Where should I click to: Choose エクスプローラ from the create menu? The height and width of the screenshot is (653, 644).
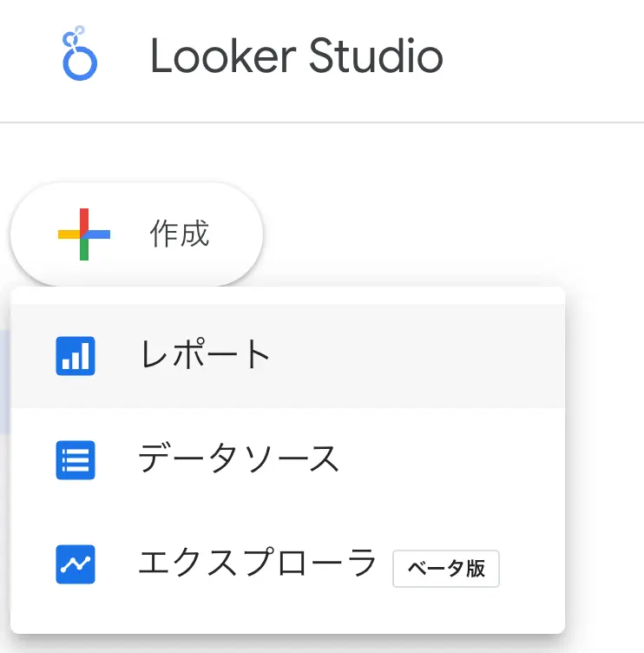tap(287, 564)
